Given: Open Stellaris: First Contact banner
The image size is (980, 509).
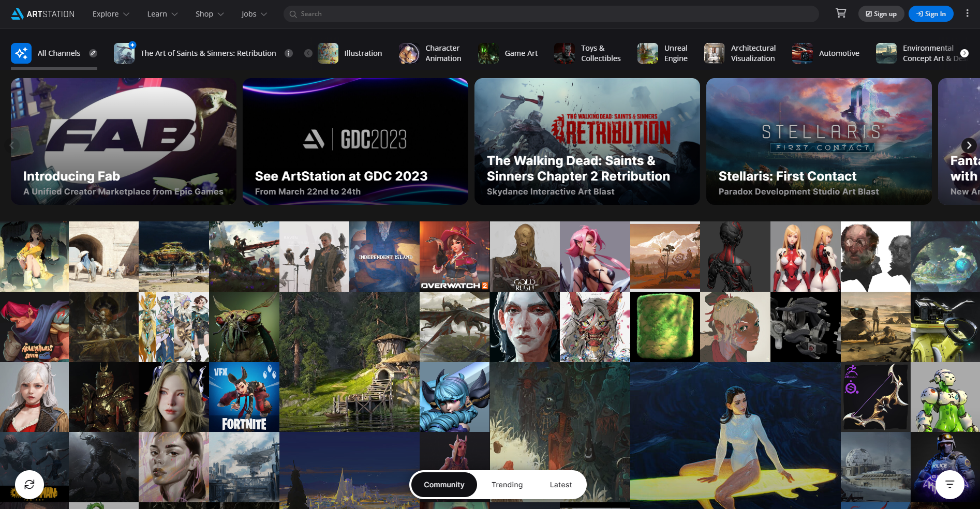Looking at the screenshot, I should [x=819, y=141].
